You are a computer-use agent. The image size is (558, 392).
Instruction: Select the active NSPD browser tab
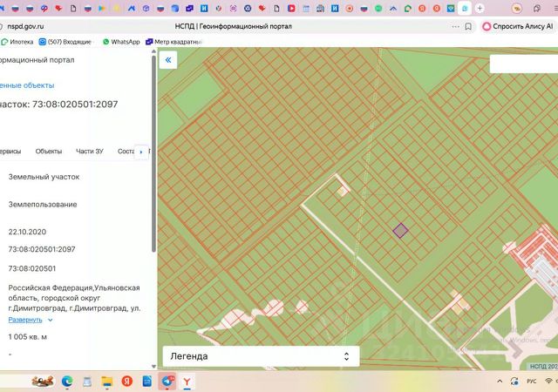tap(465, 8)
